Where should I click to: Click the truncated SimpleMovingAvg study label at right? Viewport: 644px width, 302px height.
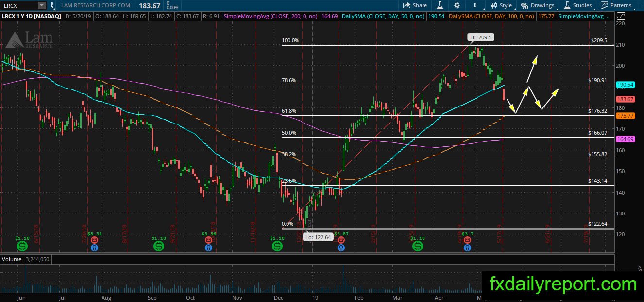584,16
